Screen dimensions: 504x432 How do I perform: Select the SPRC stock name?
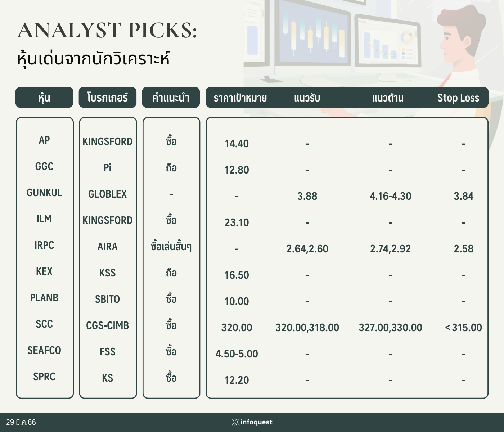tap(44, 377)
